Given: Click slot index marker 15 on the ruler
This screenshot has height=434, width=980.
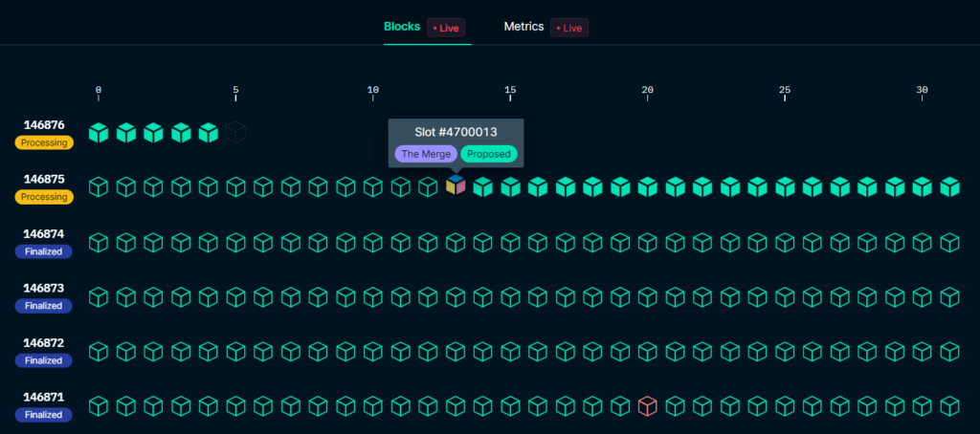Looking at the screenshot, I should tap(510, 91).
